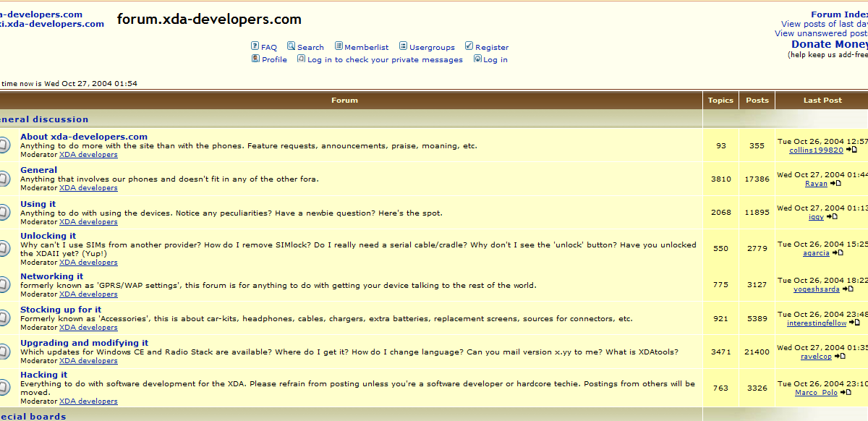Click the Usergroups icon
This screenshot has height=421, width=868.
click(404, 46)
